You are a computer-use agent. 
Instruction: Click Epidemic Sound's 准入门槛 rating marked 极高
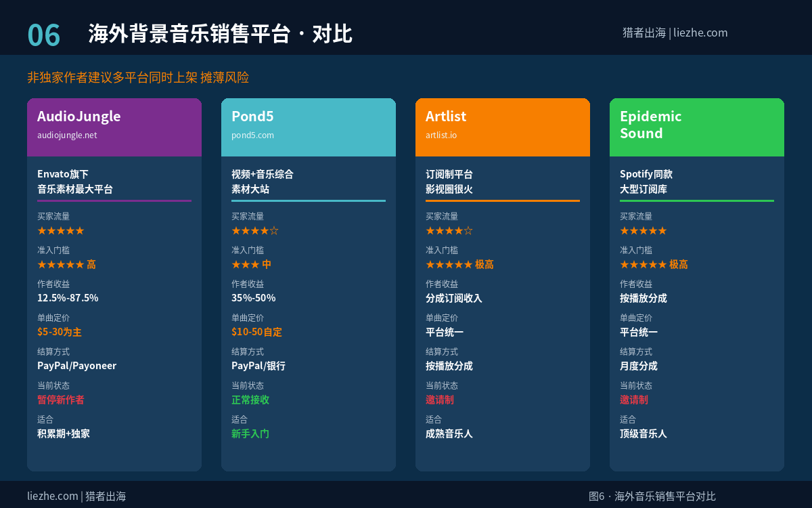[x=654, y=264]
